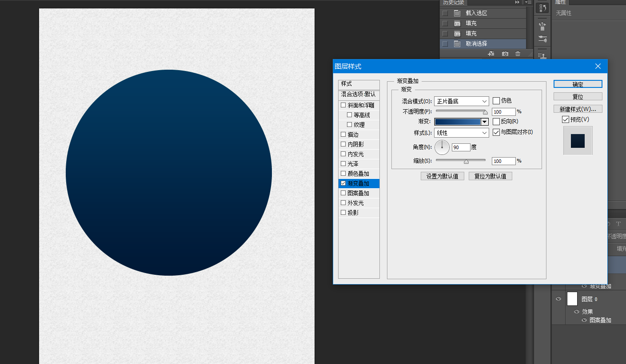Confirm the dialog with 确定
The image size is (626, 364).
[x=578, y=84]
